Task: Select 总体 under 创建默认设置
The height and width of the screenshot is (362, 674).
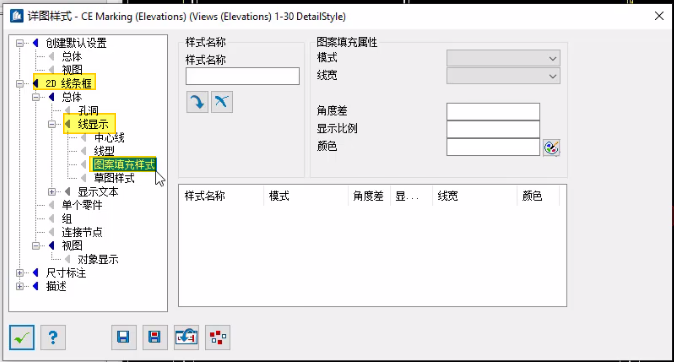Action: (72, 56)
